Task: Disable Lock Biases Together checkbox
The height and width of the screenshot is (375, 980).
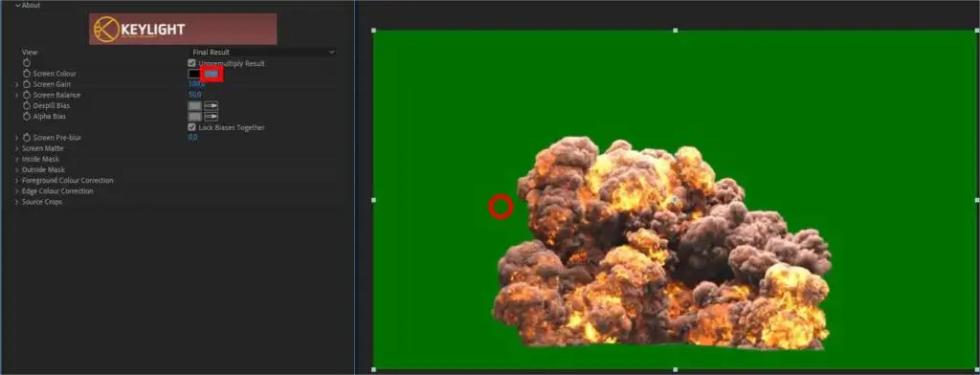Action: (191, 127)
